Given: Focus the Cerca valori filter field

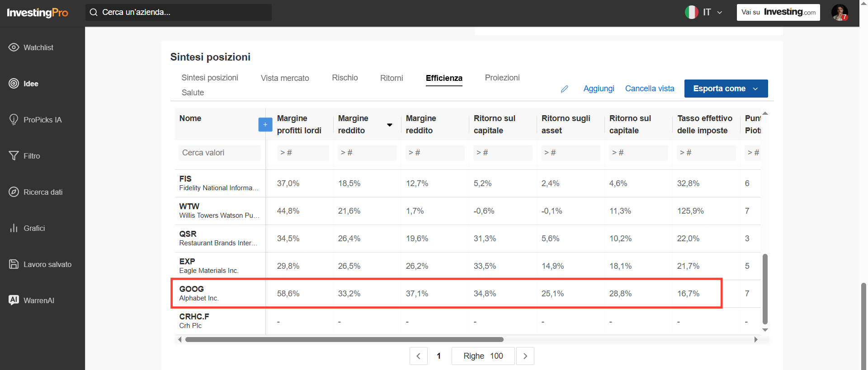Looking at the screenshot, I should click(x=220, y=153).
